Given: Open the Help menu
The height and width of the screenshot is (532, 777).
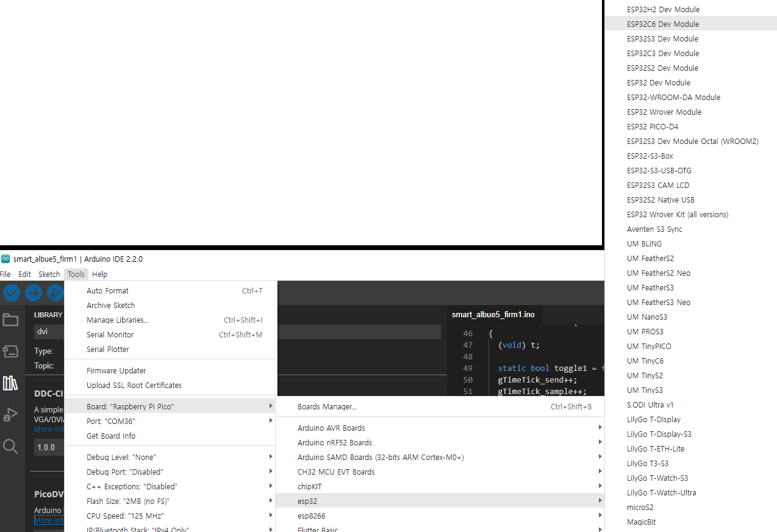Looking at the screenshot, I should point(99,275).
